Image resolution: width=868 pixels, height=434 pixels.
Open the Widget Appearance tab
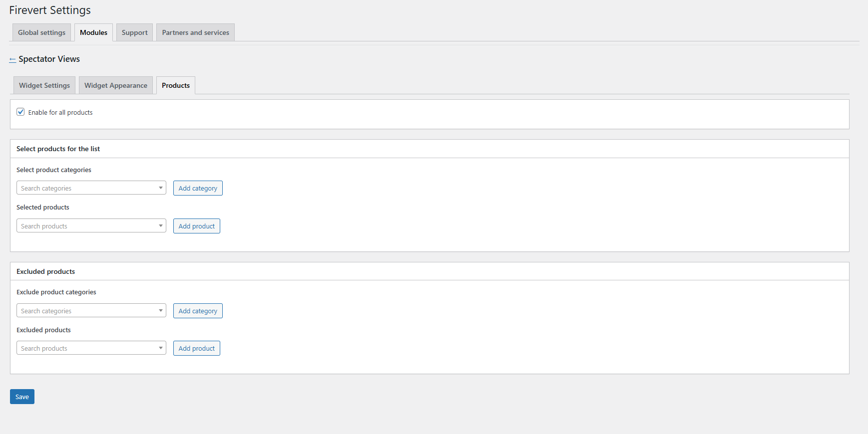pyautogui.click(x=116, y=86)
